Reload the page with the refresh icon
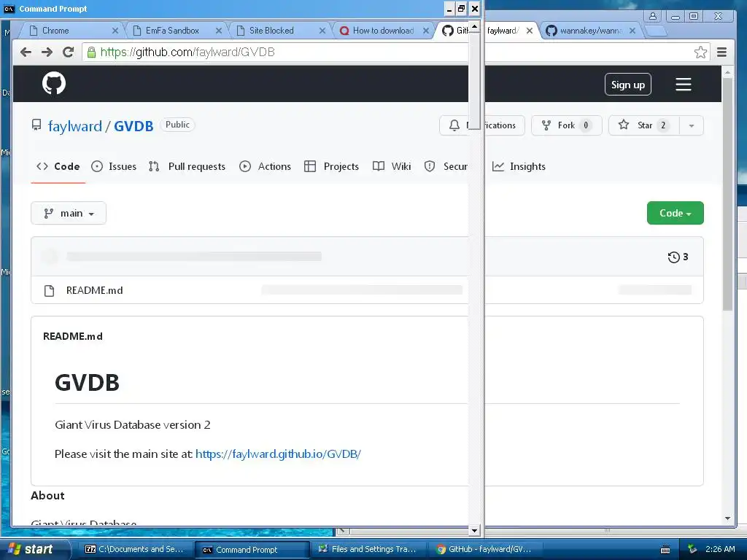Viewport: 747px width, 560px height. (68, 52)
